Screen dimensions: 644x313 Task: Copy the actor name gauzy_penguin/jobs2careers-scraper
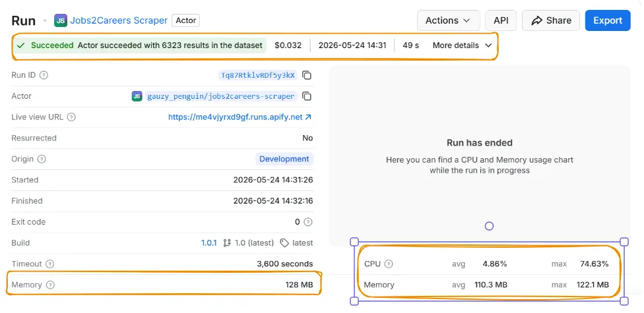pos(307,96)
